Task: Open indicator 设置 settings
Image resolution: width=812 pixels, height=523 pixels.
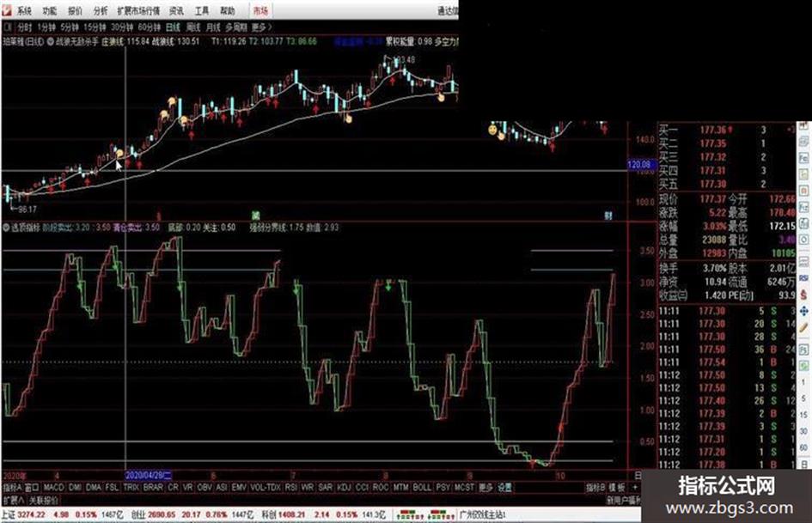Action: coord(505,487)
